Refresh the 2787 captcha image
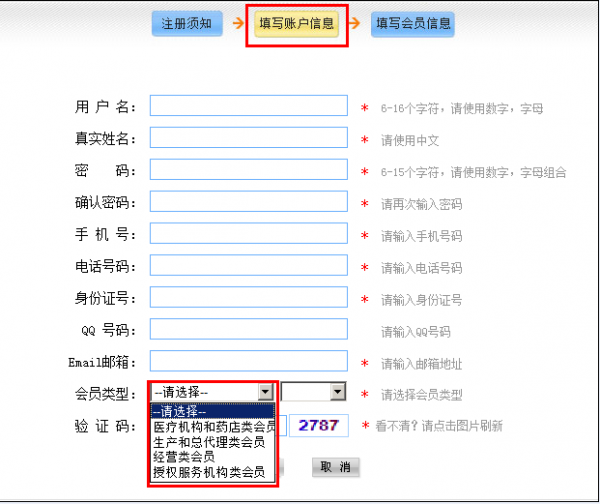 (319, 425)
